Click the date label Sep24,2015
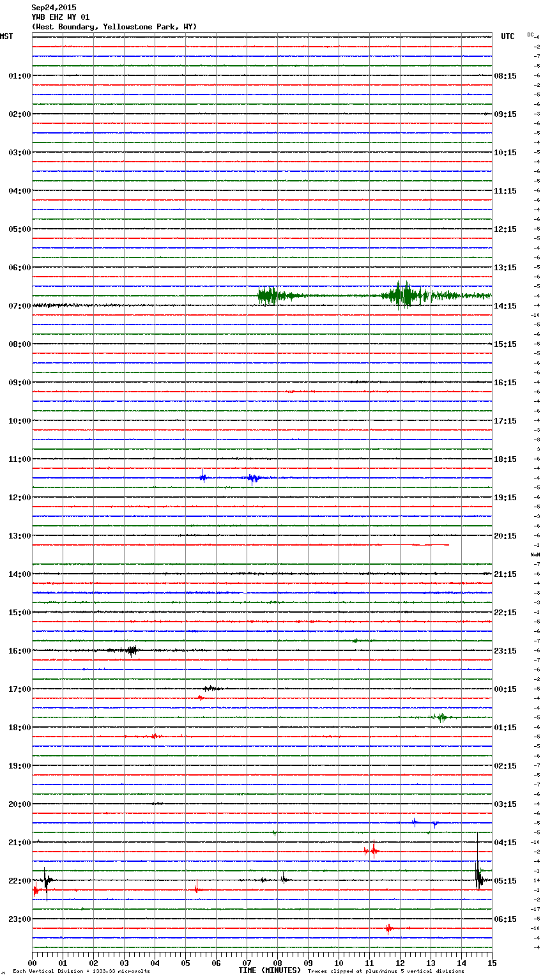 tap(54, 8)
